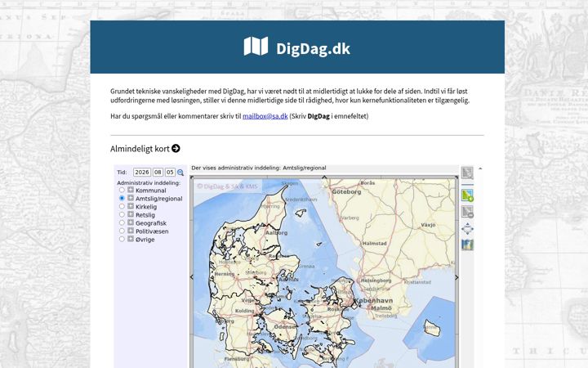Expand the Øvrige tree node
Viewport: 588px width, 368px height.
click(x=131, y=239)
